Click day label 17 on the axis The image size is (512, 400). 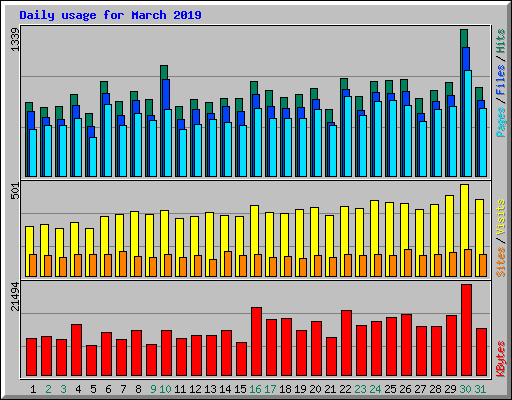pos(270,389)
